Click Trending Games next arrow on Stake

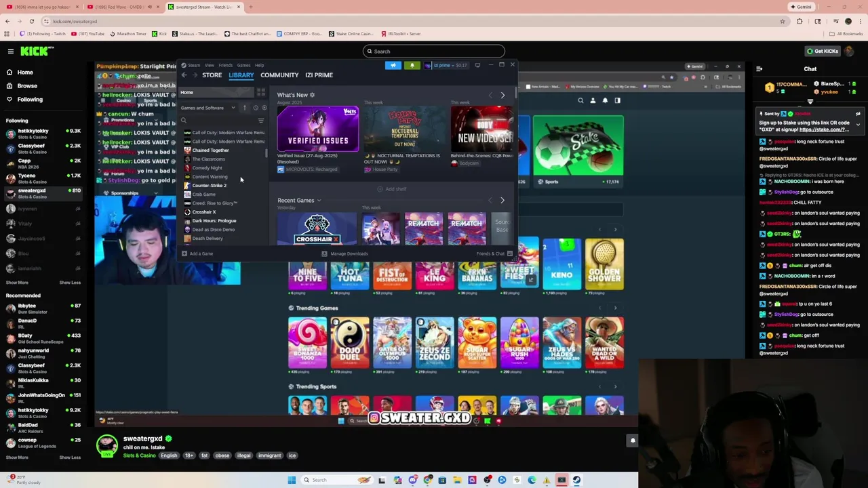pyautogui.click(x=615, y=308)
